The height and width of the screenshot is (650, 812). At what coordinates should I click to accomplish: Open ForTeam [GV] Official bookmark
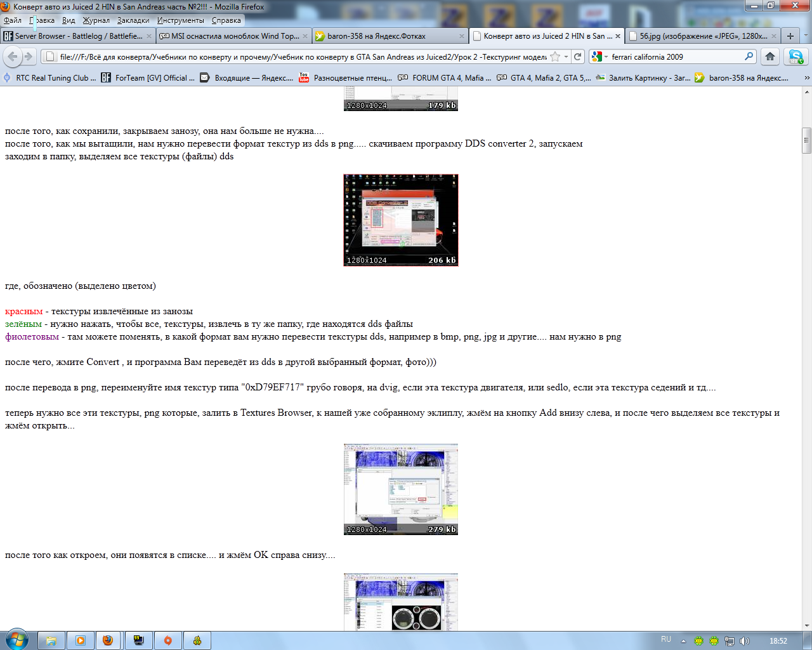tap(148, 78)
